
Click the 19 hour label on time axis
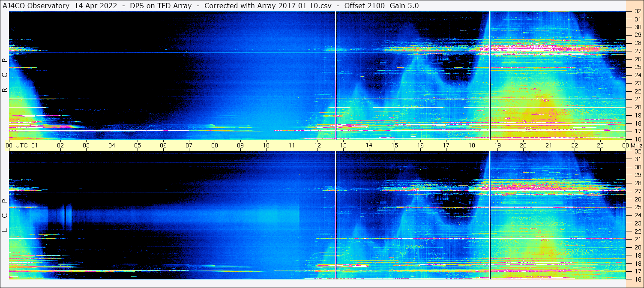coord(497,145)
